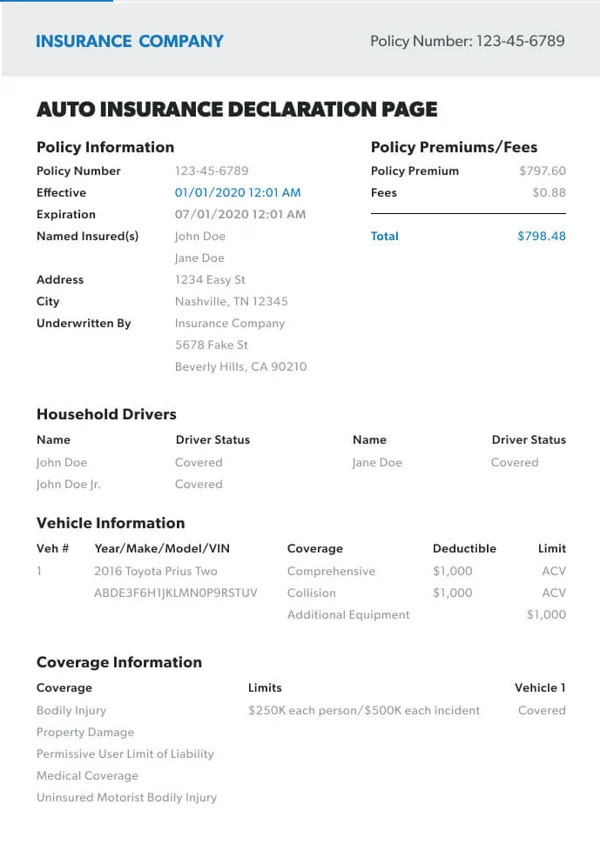Viewport: 600px width, 844px height.
Task: Click the Bodily Injury limits text
Action: (364, 711)
